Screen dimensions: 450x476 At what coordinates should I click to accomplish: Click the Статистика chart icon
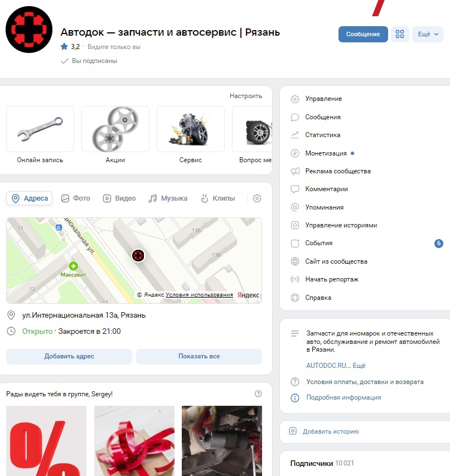295,135
